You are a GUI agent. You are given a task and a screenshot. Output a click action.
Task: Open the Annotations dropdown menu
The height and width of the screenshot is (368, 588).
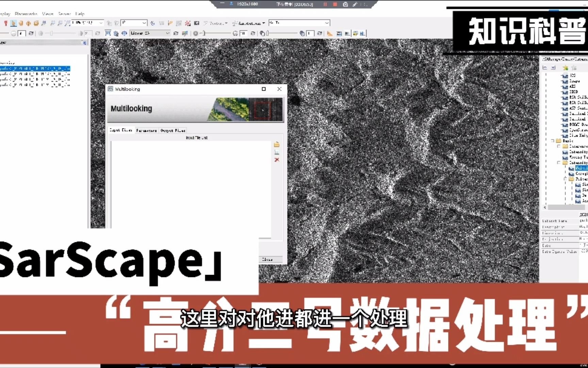pyautogui.click(x=249, y=23)
